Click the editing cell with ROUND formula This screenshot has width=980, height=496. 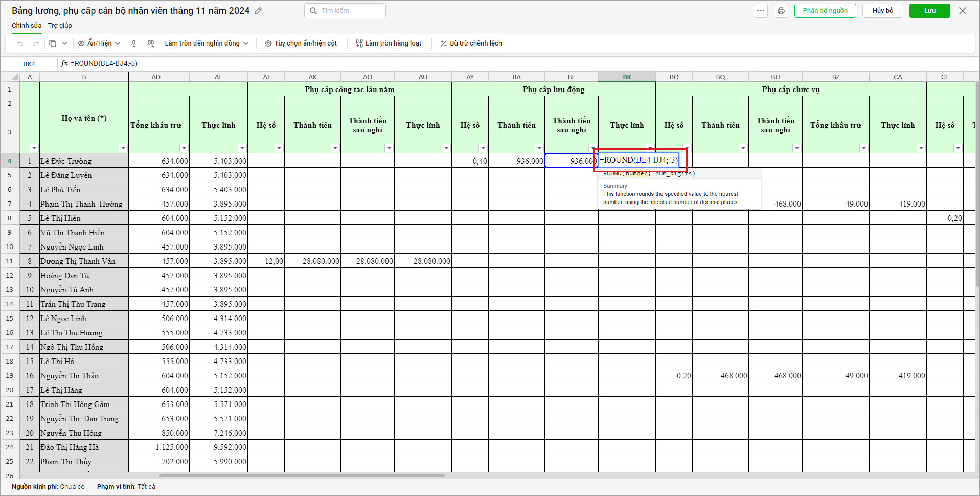(639, 160)
